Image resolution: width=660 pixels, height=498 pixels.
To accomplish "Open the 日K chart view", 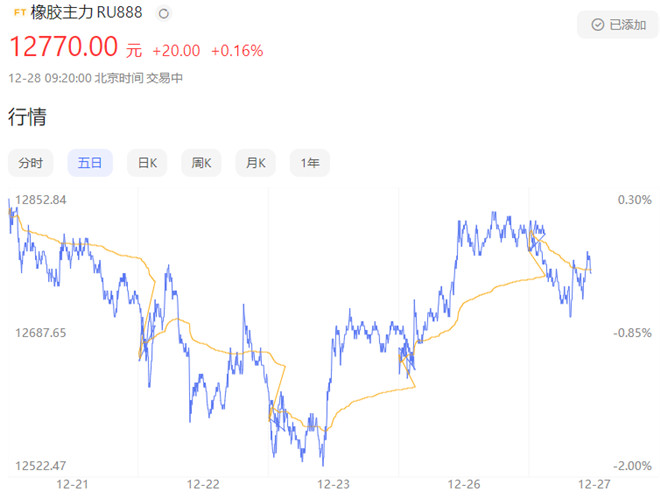I will [x=147, y=162].
